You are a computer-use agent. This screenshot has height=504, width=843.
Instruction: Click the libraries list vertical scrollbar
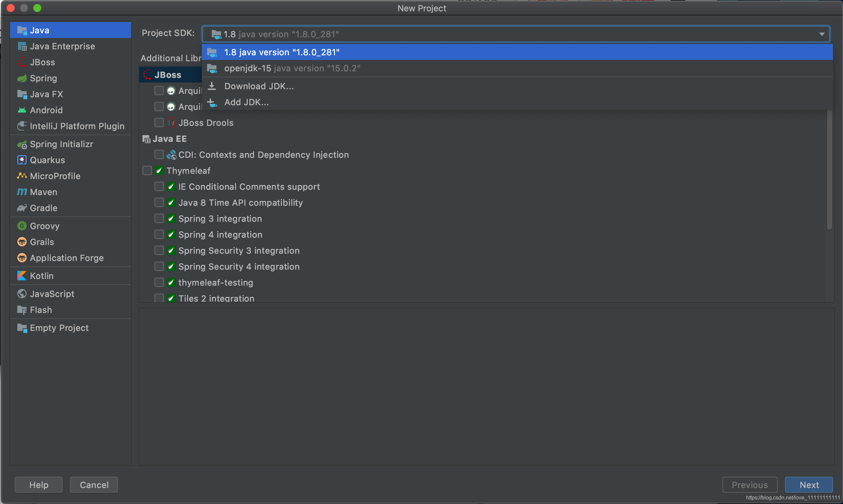(829, 170)
